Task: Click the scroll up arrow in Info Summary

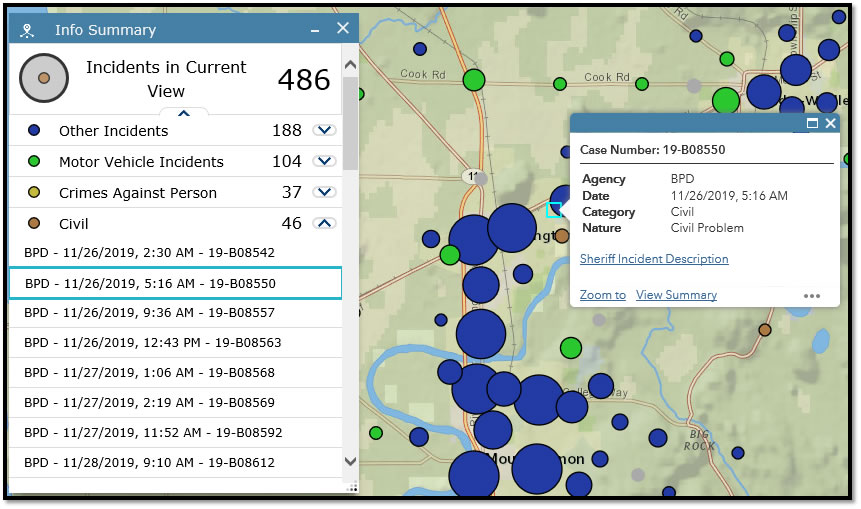Action: (x=350, y=64)
